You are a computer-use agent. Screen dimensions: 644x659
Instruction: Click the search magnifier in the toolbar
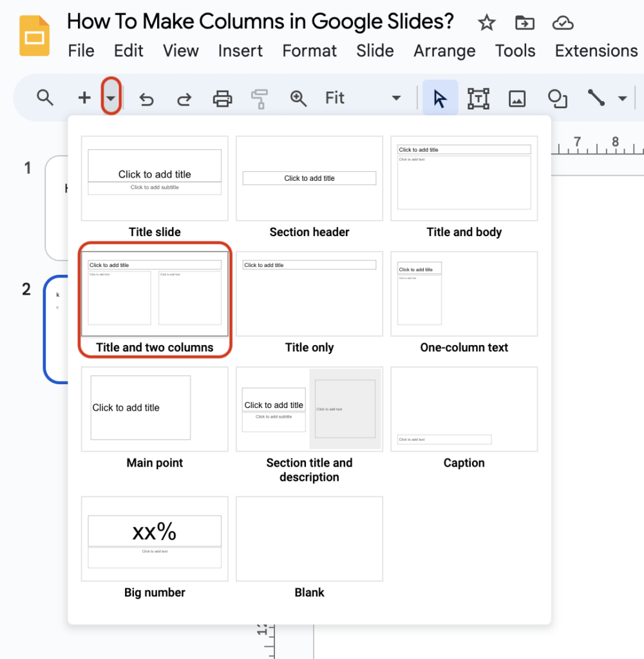coord(44,98)
